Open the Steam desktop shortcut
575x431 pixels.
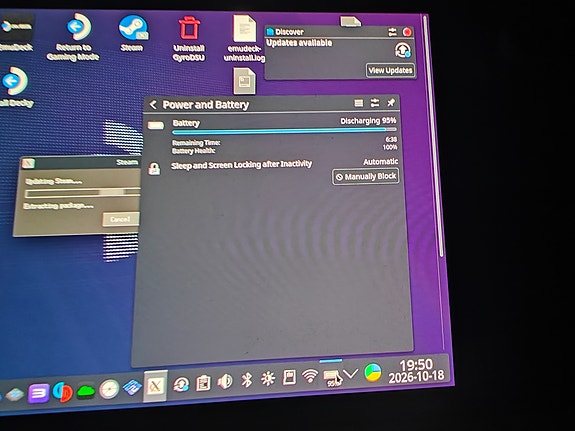click(x=133, y=34)
